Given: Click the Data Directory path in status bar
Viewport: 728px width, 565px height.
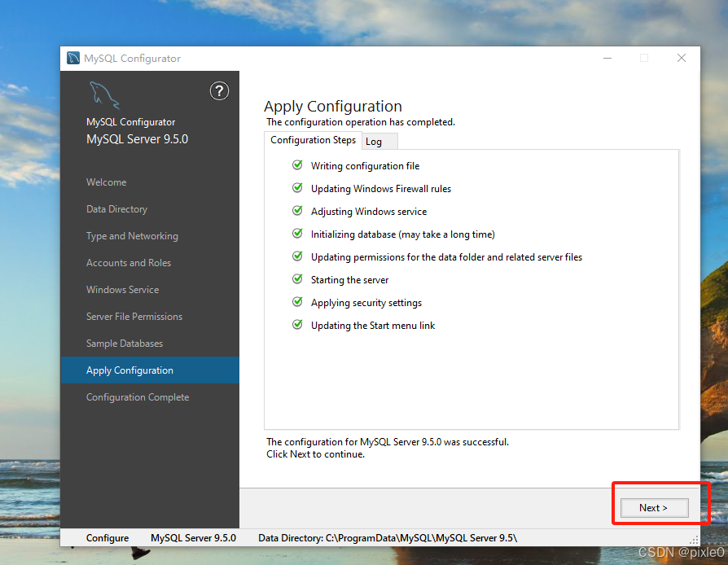Looking at the screenshot, I should click(388, 538).
